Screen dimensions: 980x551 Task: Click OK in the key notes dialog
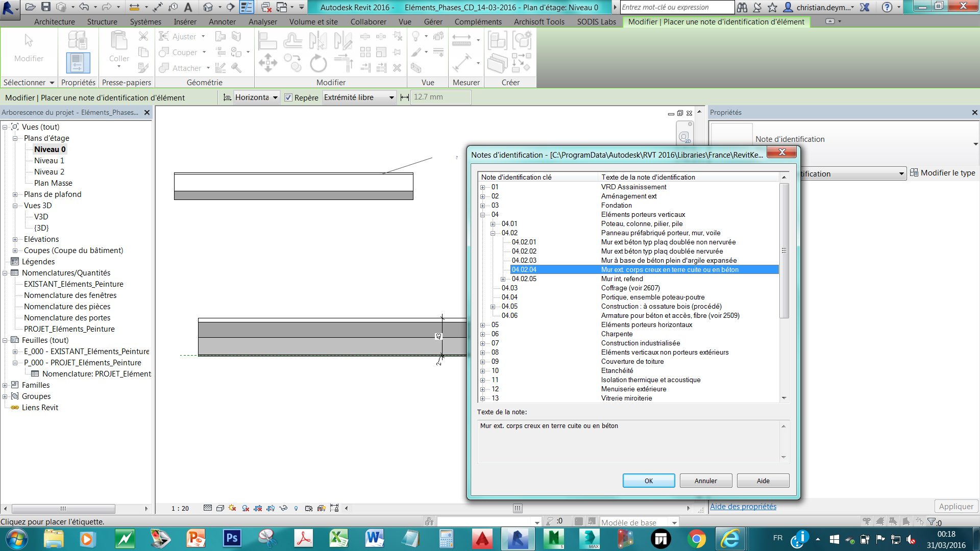point(648,481)
